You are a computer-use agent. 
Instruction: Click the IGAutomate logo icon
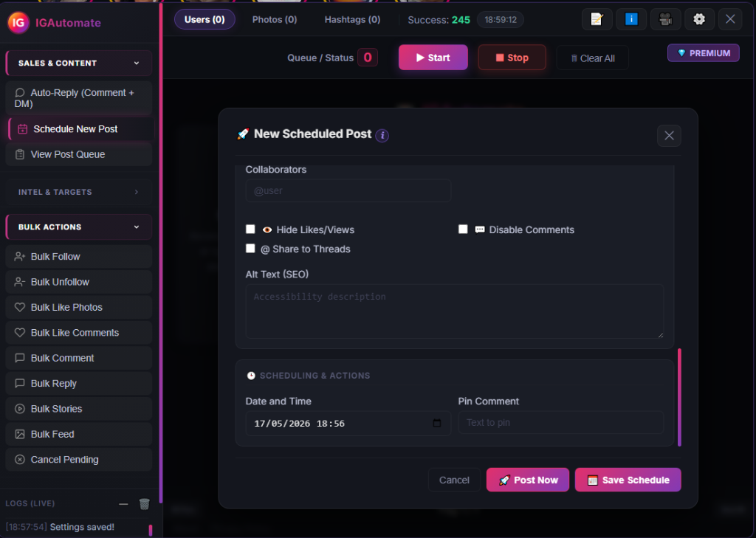click(x=18, y=23)
